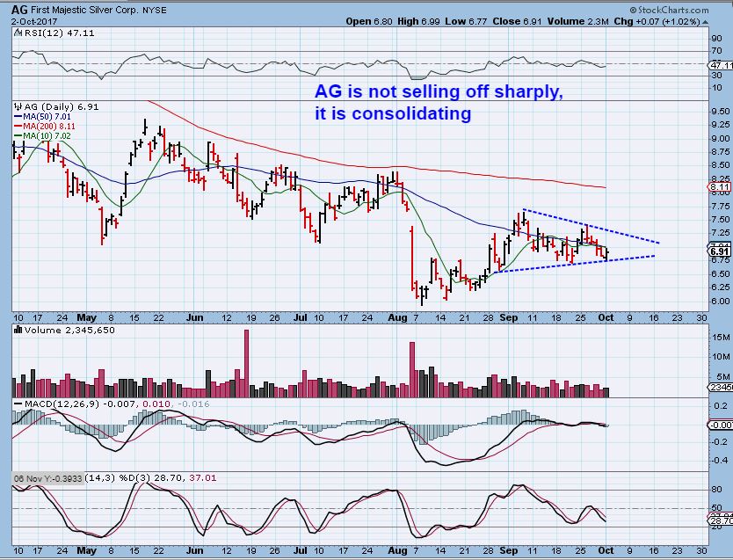Click the 28.70 stochastic value tag
The width and height of the screenshot is (733, 560).
(722, 520)
